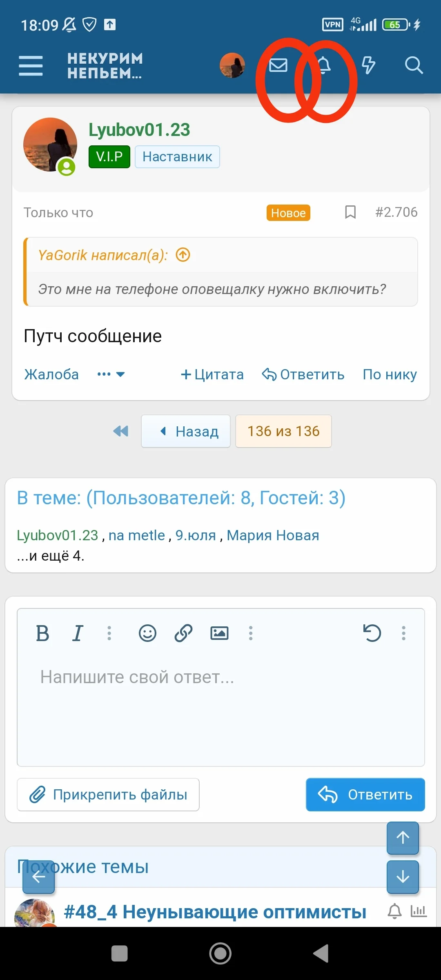
Task: Undo changes in the reply editor
Action: tap(372, 633)
